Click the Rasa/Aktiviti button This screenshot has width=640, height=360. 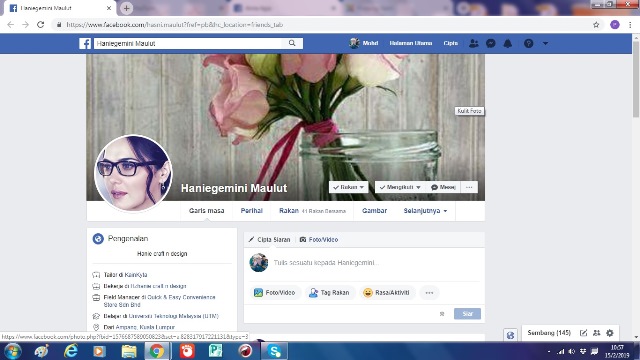[387, 293]
